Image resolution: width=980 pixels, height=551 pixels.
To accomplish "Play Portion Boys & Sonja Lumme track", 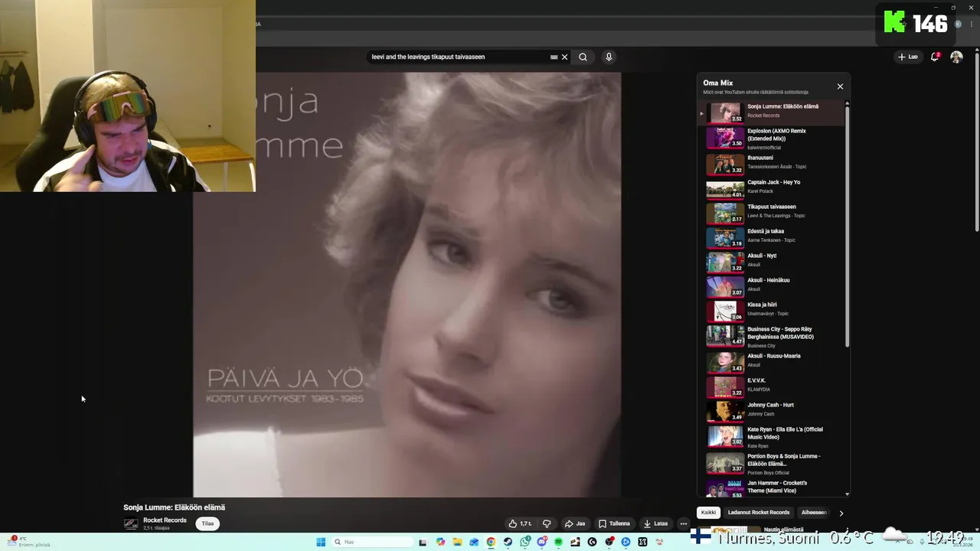I will pyautogui.click(x=771, y=462).
